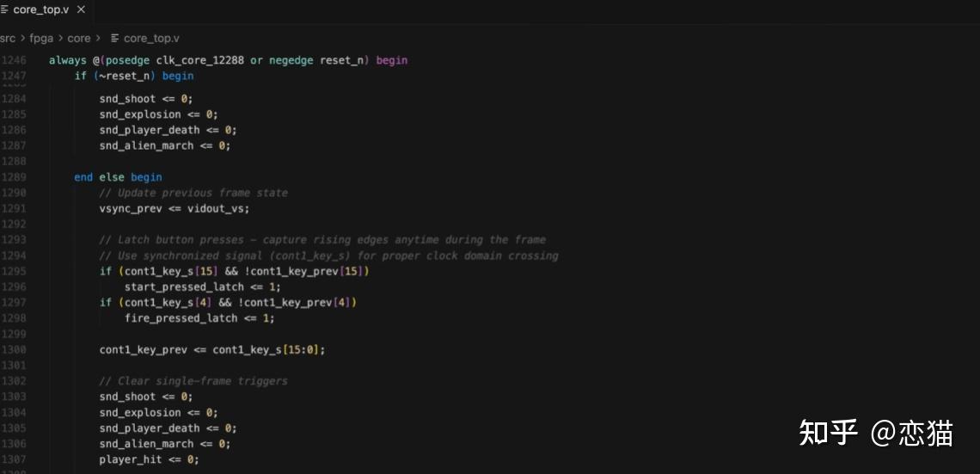The height and width of the screenshot is (474, 980).
Task: Select the core_top.v tab
Action: click(40, 9)
